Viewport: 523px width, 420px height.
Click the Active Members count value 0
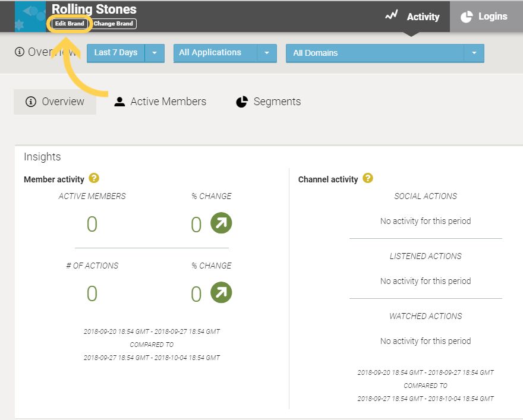click(x=92, y=224)
